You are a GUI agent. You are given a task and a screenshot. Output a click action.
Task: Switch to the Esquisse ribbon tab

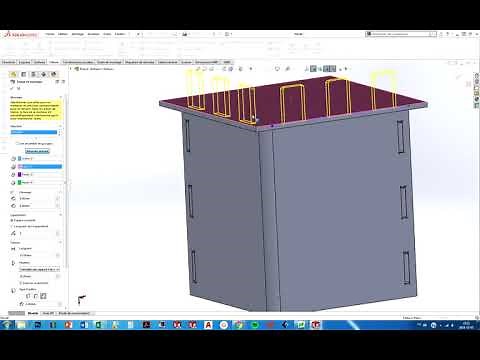(25, 62)
